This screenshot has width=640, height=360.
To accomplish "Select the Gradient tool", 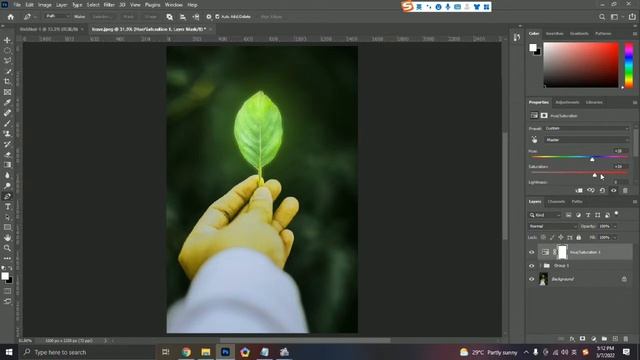I will [7, 165].
